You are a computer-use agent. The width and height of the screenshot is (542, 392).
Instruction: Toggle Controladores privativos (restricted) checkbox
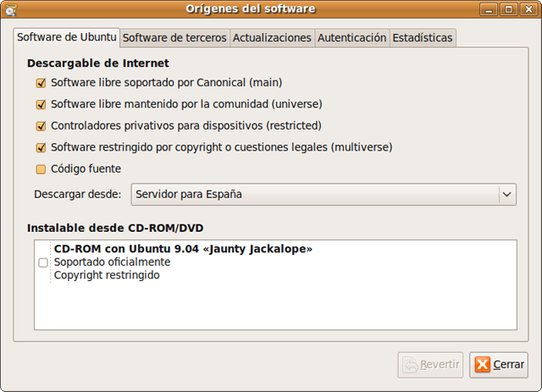click(41, 126)
